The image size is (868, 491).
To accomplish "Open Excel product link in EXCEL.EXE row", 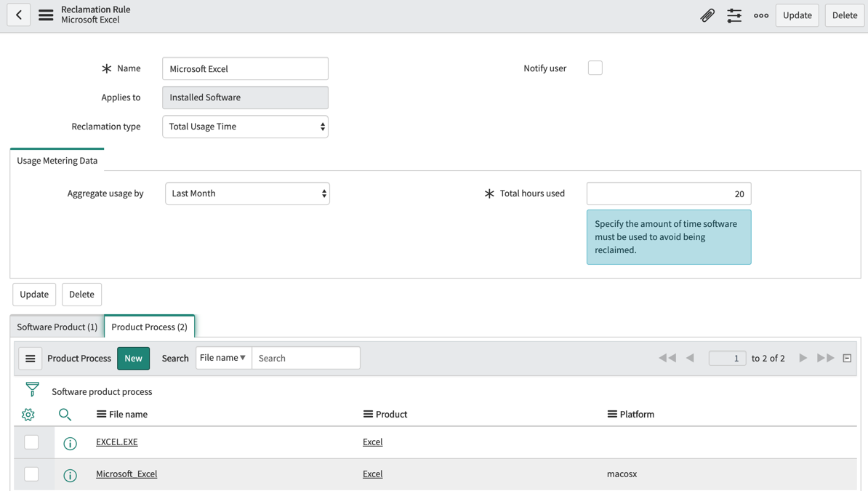I will [x=372, y=442].
